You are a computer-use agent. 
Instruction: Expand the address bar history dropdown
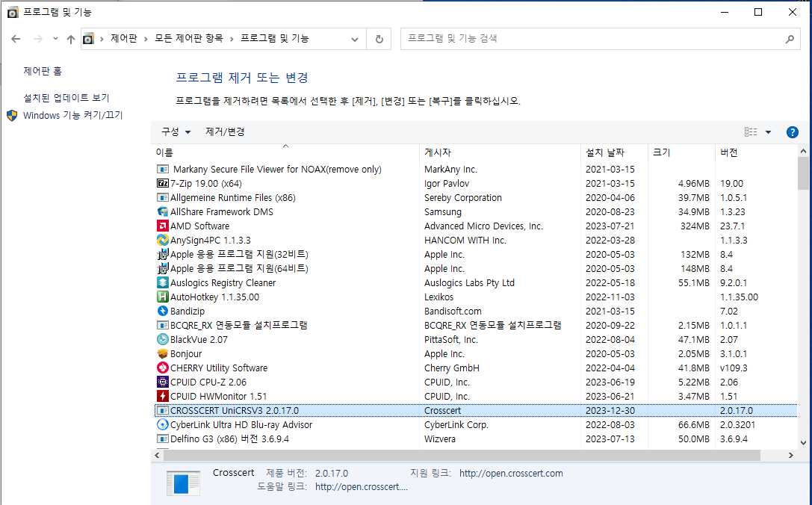click(354, 39)
